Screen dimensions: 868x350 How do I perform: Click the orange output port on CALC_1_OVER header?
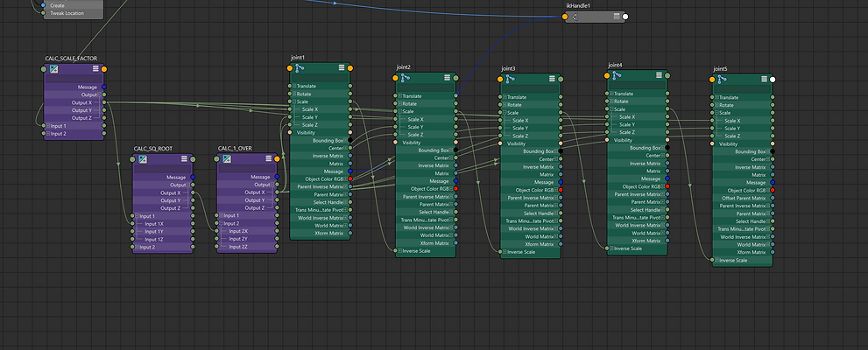tap(277, 159)
